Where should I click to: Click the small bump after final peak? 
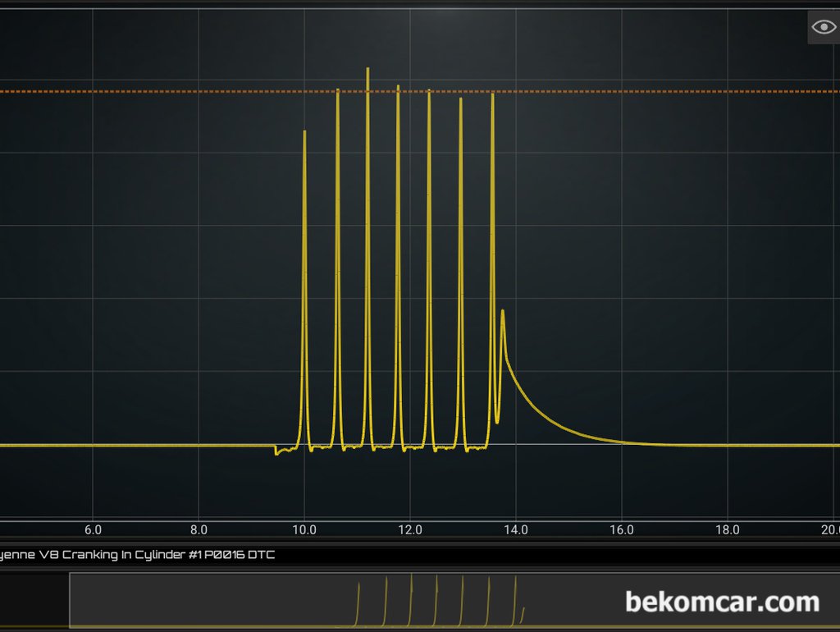click(x=503, y=312)
